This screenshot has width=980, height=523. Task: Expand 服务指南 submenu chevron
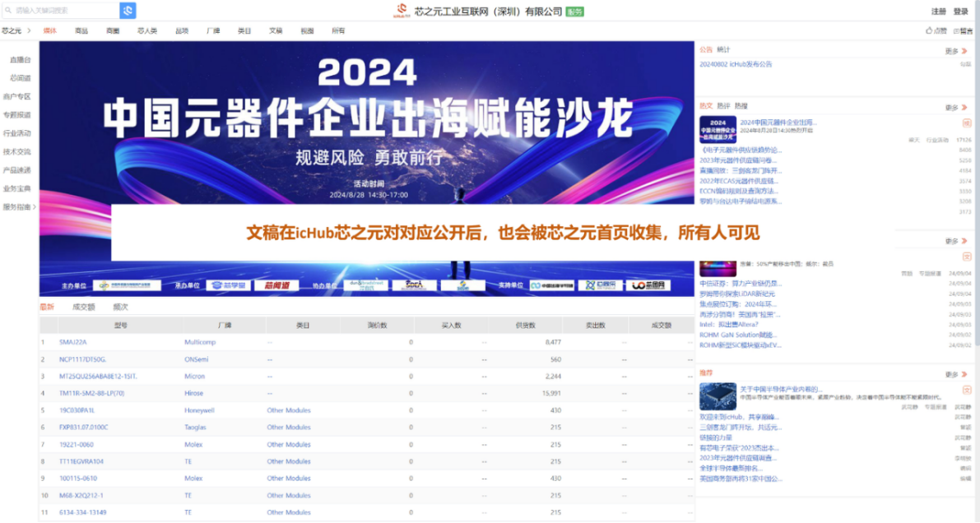[35, 207]
